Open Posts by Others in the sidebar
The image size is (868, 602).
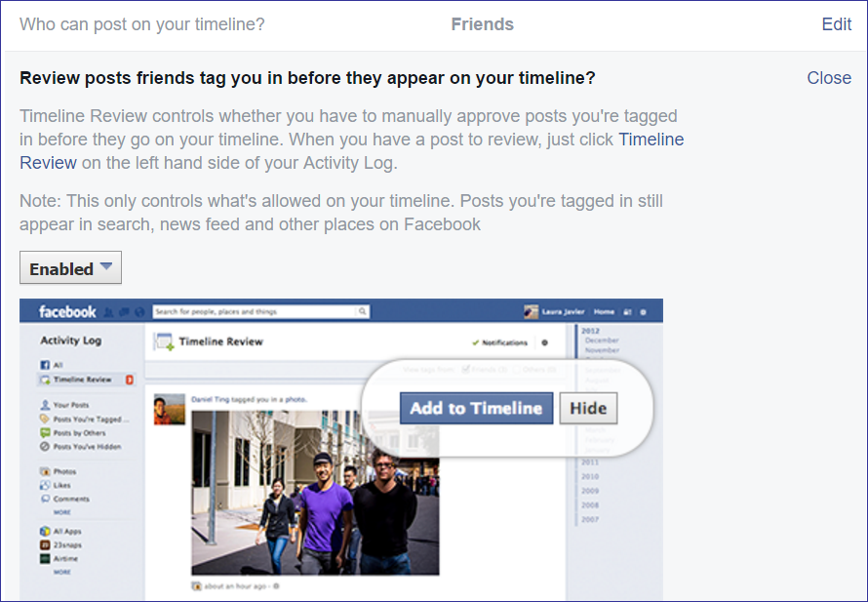[78, 432]
